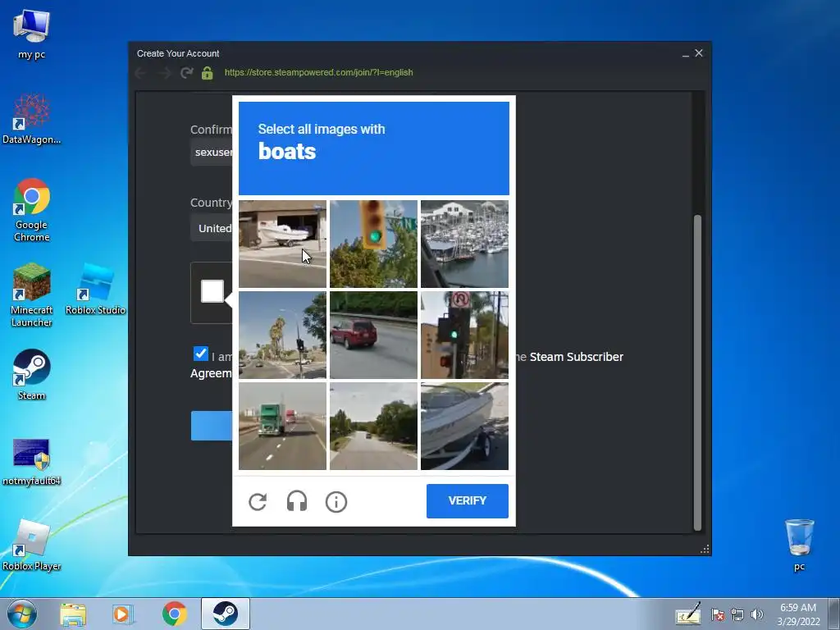Open the Minecraft Launcher desktop icon
The image size is (840, 630).
click(x=32, y=295)
